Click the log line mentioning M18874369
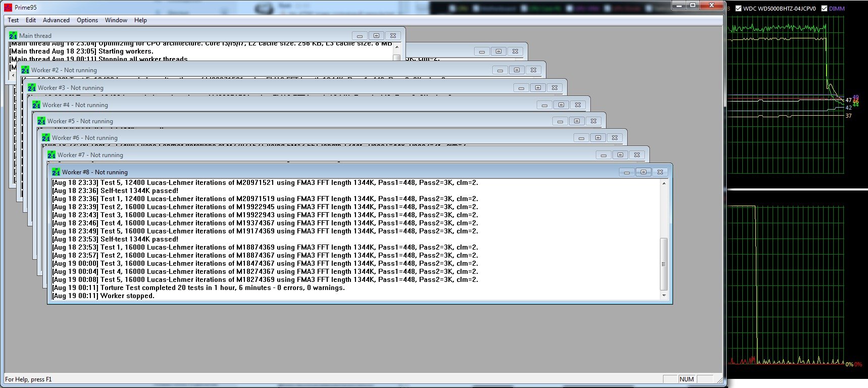The height and width of the screenshot is (388, 868). pos(265,247)
